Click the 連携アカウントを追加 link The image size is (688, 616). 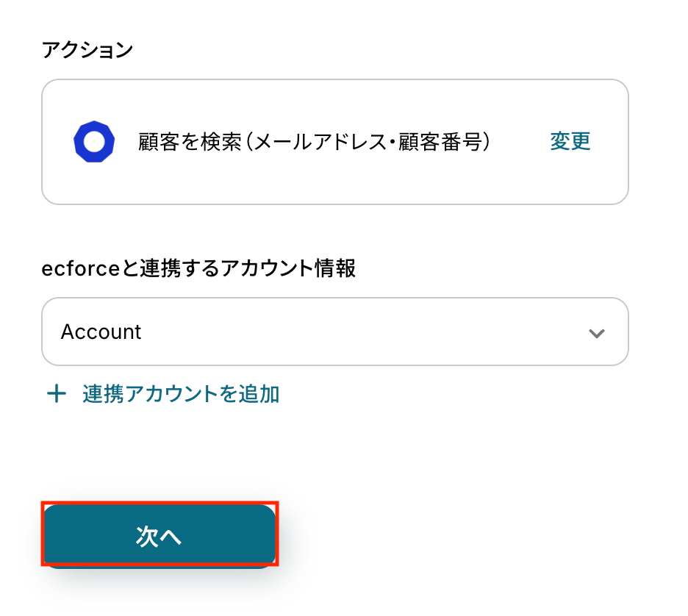(x=181, y=395)
